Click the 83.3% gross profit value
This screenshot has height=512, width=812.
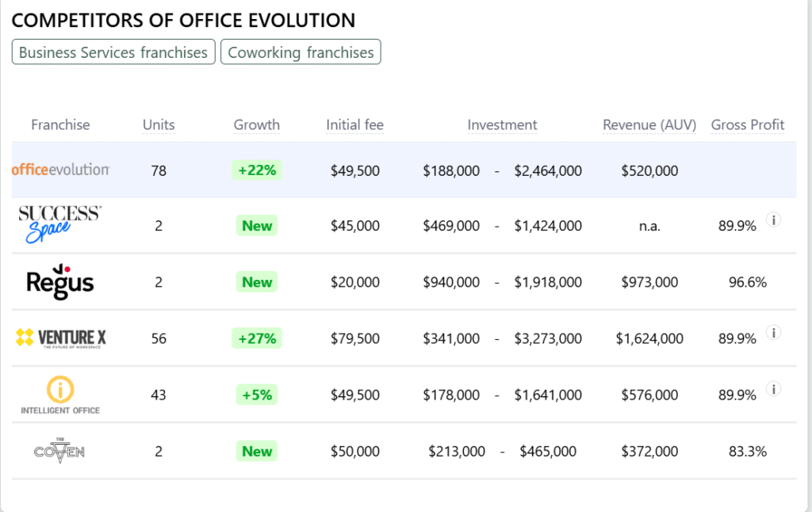click(x=748, y=452)
